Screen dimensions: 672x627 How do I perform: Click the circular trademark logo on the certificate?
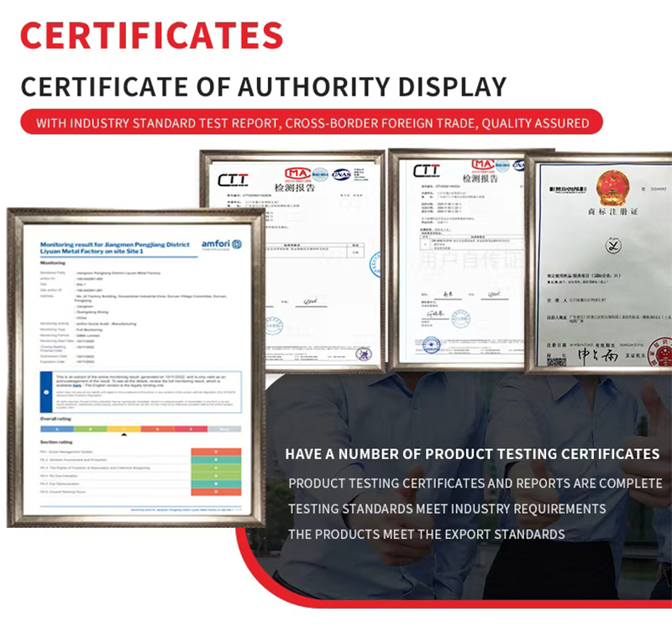(x=613, y=245)
